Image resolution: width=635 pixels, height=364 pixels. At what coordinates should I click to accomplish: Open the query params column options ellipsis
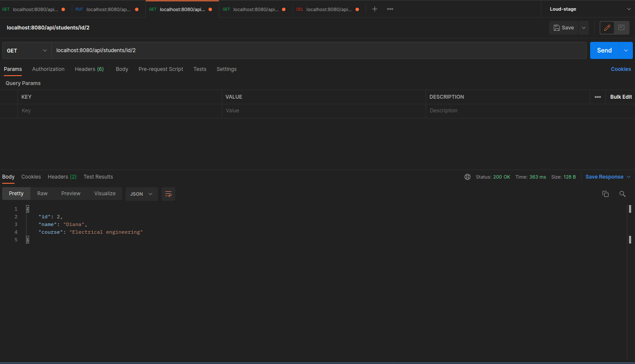point(598,97)
